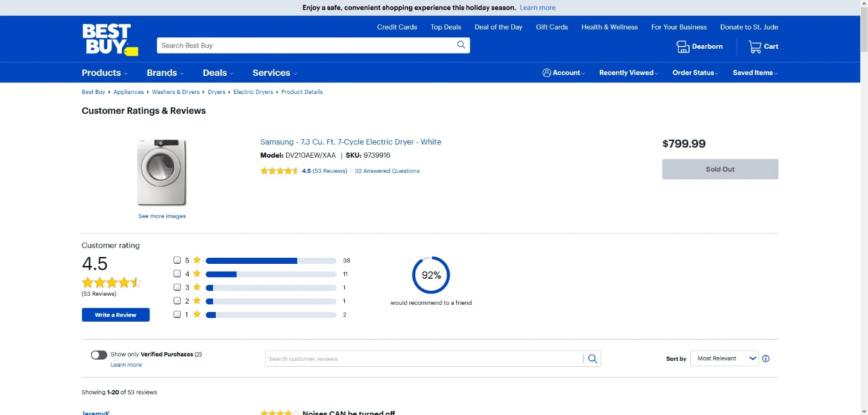This screenshot has height=415, width=868.
Task: Open Top Deals
Action: pos(446,27)
